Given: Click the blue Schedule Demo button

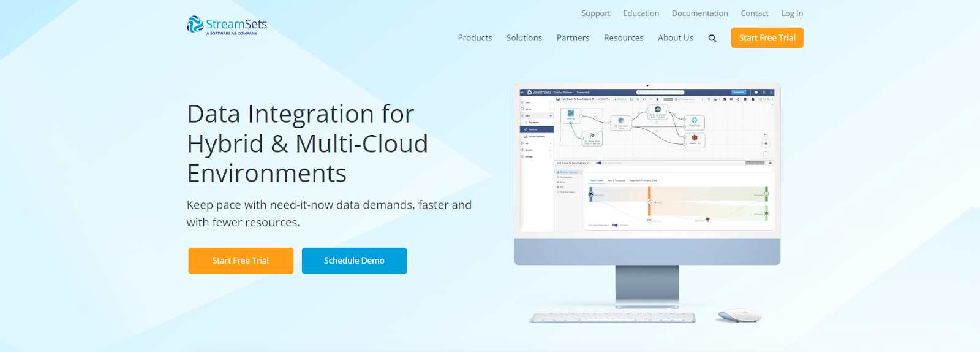Looking at the screenshot, I should point(355,261).
